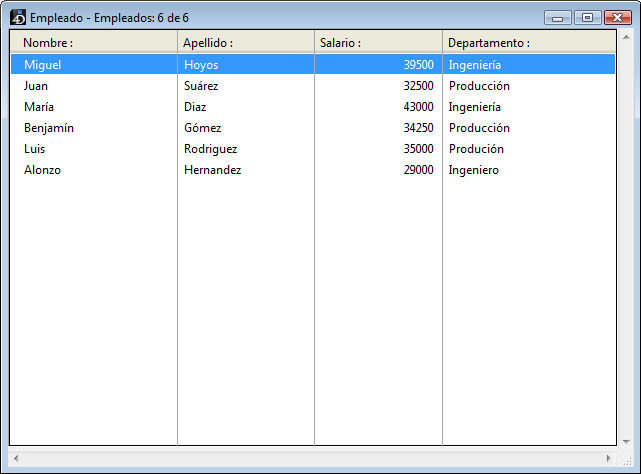The width and height of the screenshot is (641, 474).
Task: Click the horizontal scrollbar left arrow
Action: pos(16,458)
